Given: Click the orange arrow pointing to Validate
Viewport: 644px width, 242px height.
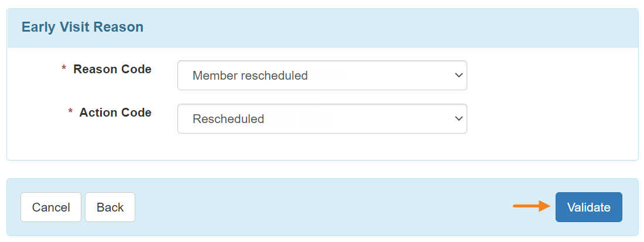Looking at the screenshot, I should (x=532, y=206).
